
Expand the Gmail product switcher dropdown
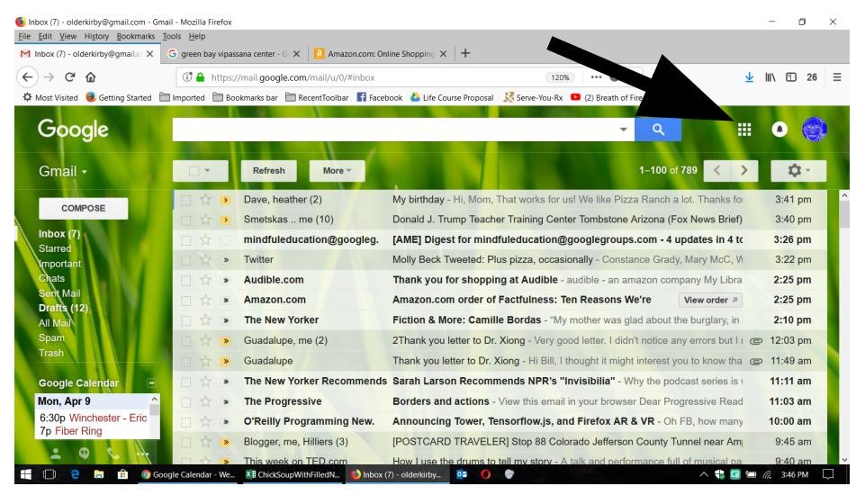click(x=63, y=172)
